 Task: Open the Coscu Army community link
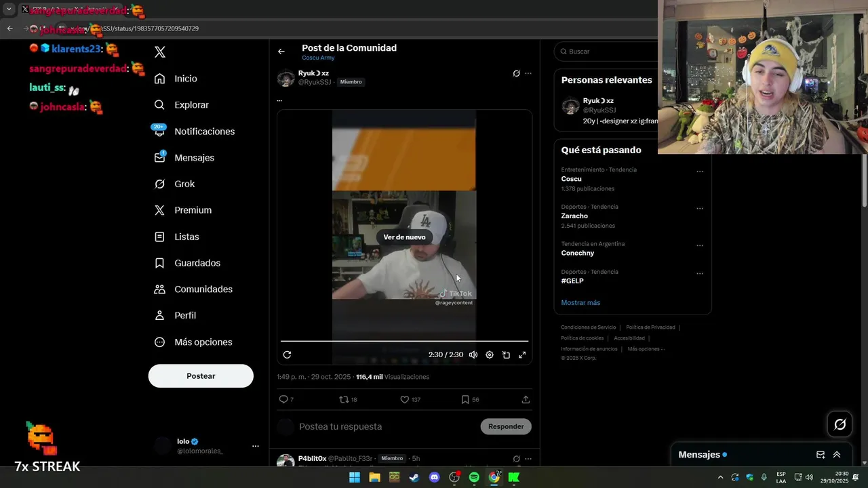coord(318,58)
